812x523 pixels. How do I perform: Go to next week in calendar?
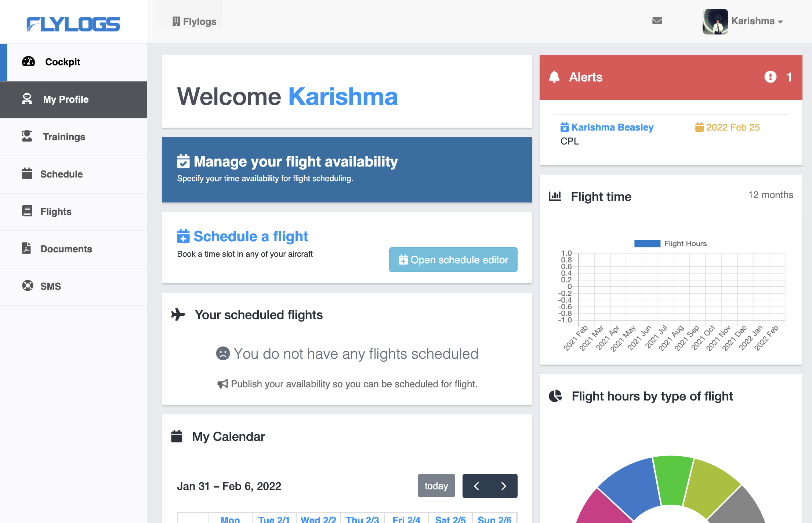point(504,486)
